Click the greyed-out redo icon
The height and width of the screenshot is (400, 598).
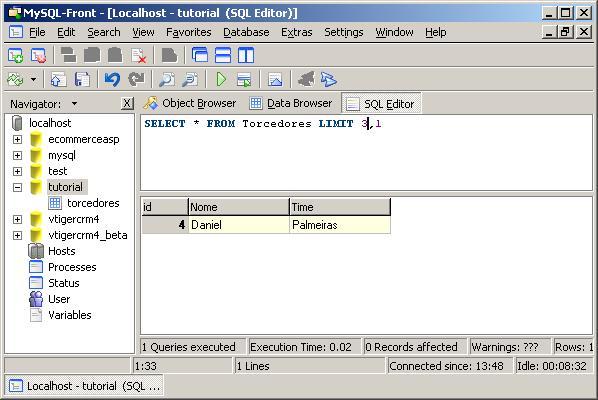coord(136,80)
